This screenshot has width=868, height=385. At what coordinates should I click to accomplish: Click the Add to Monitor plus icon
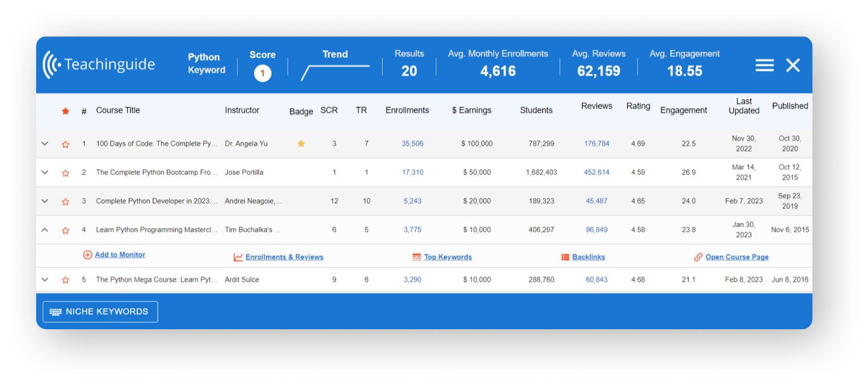pos(88,255)
